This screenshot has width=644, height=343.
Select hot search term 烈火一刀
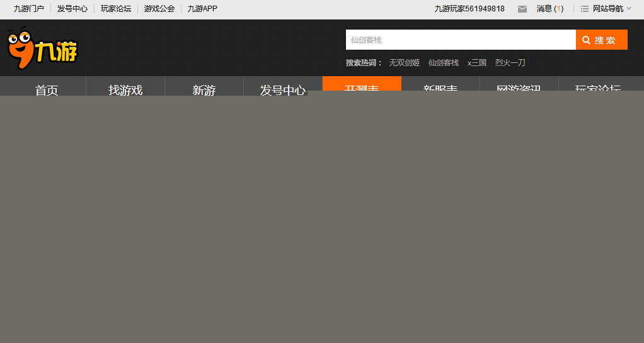coord(510,63)
